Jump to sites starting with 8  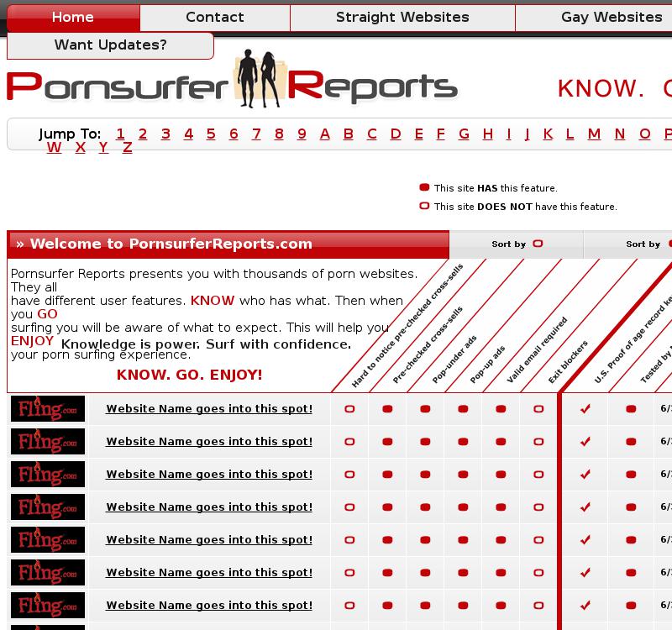click(x=279, y=134)
